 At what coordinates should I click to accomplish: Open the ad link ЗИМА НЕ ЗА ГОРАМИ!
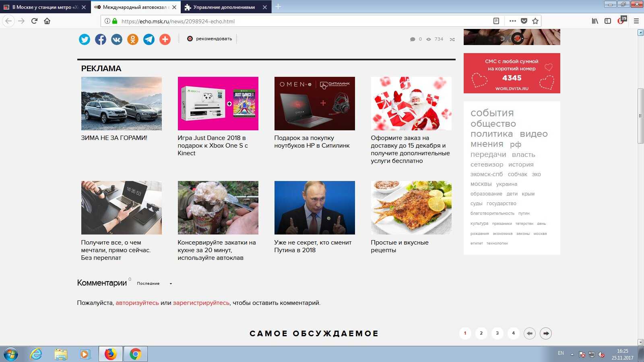point(114,138)
